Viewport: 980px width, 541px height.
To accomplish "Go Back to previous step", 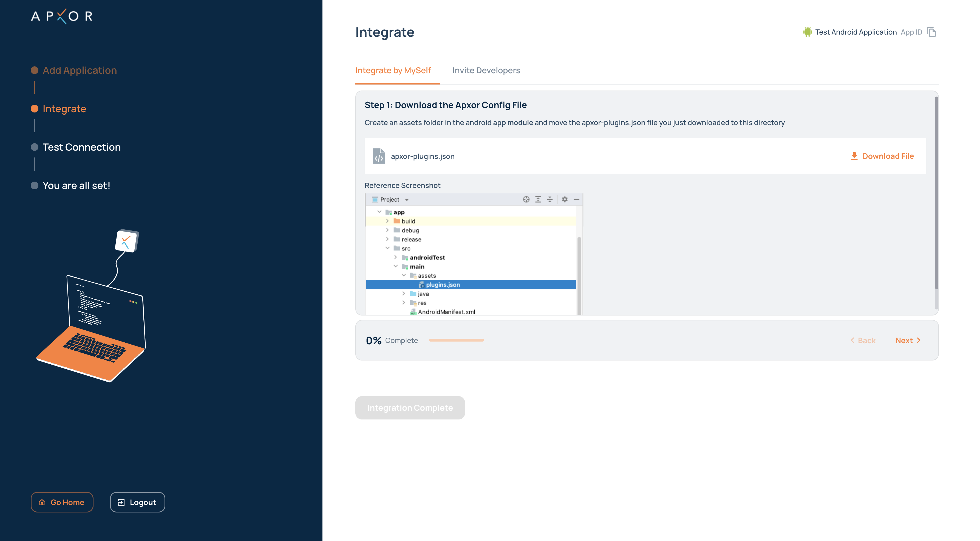I will click(863, 340).
